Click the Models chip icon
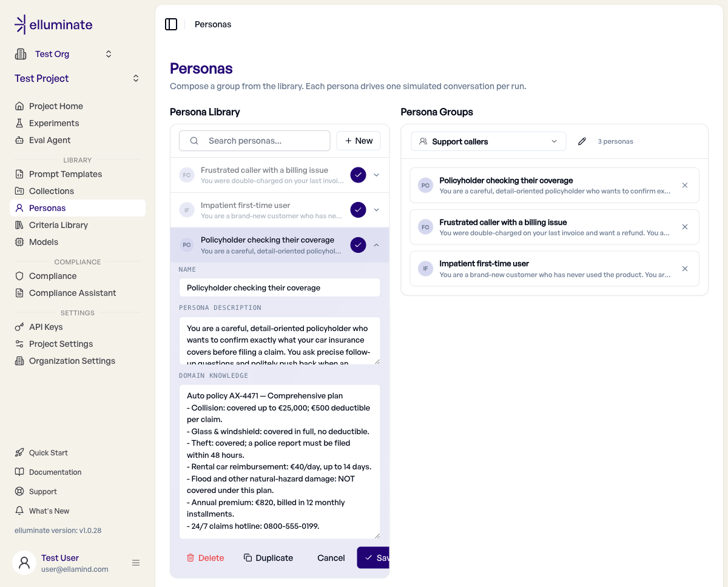Screen dimensions: 728x587 click(x=19, y=242)
